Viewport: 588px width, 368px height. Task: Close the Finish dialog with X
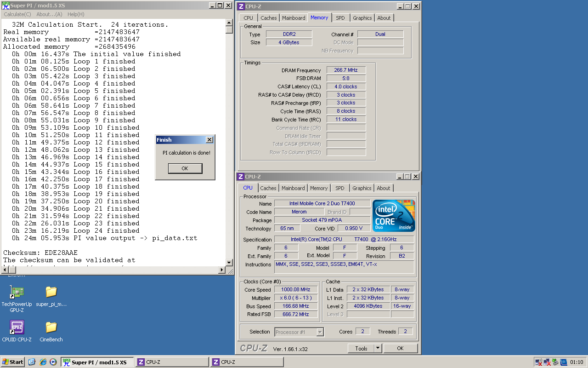[209, 140]
